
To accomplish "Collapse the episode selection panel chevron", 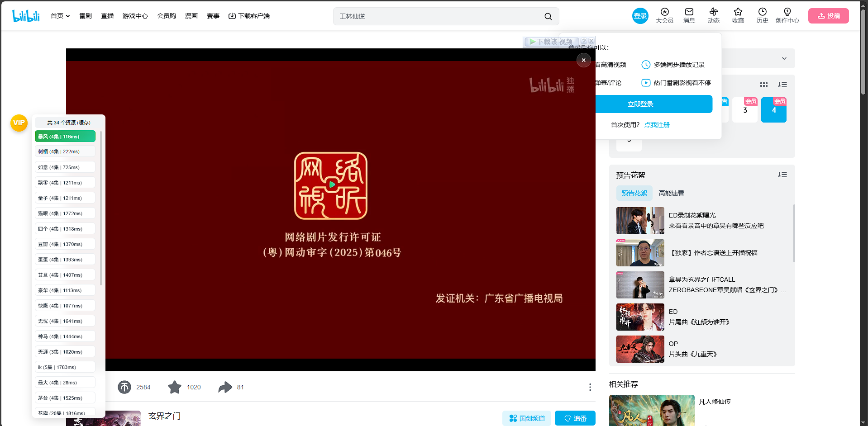I will pyautogui.click(x=784, y=58).
